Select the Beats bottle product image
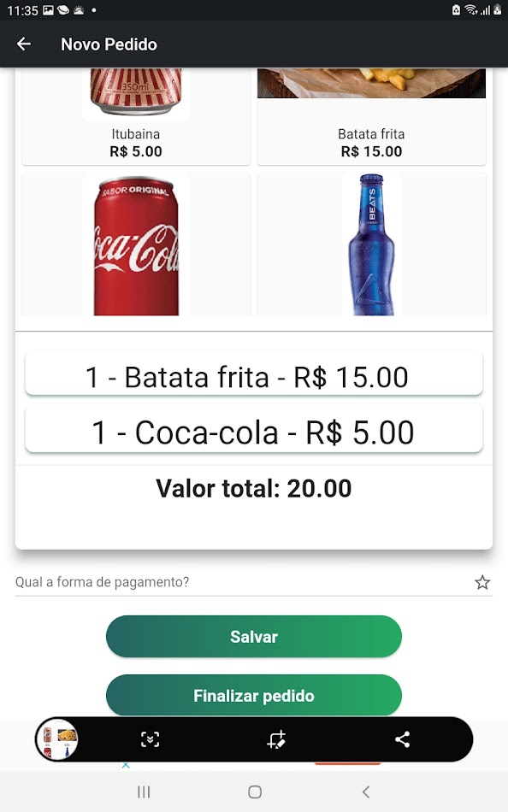The image size is (508, 812). coord(371,244)
